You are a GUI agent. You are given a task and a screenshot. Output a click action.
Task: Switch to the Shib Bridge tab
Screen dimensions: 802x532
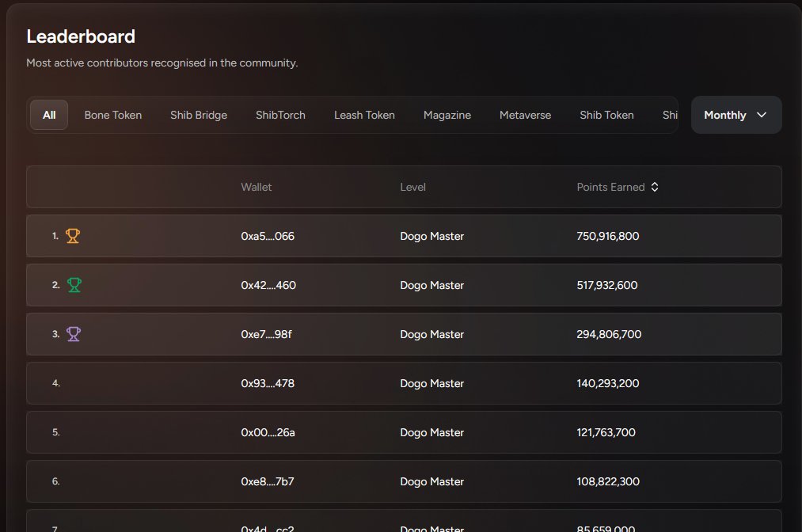tap(199, 115)
